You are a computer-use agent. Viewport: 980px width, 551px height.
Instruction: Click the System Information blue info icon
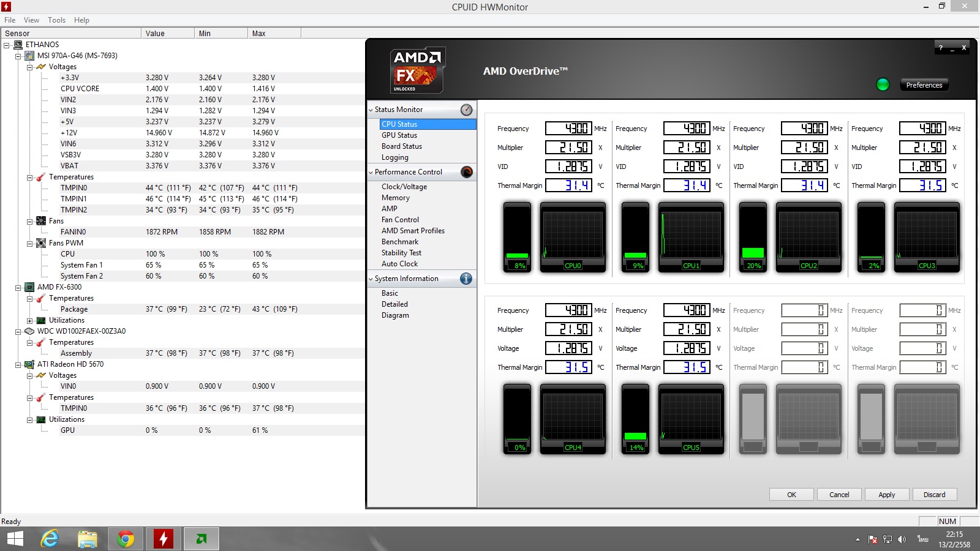pyautogui.click(x=466, y=279)
